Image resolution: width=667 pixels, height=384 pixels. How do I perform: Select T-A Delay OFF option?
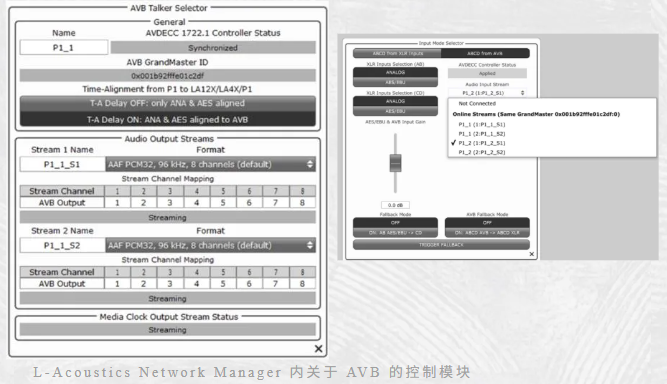click(168, 103)
